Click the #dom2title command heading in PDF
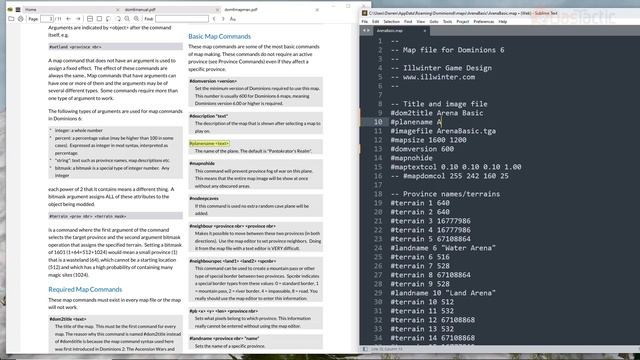Image resolution: width=640 pixels, height=360 pixels. pyautogui.click(x=68, y=319)
